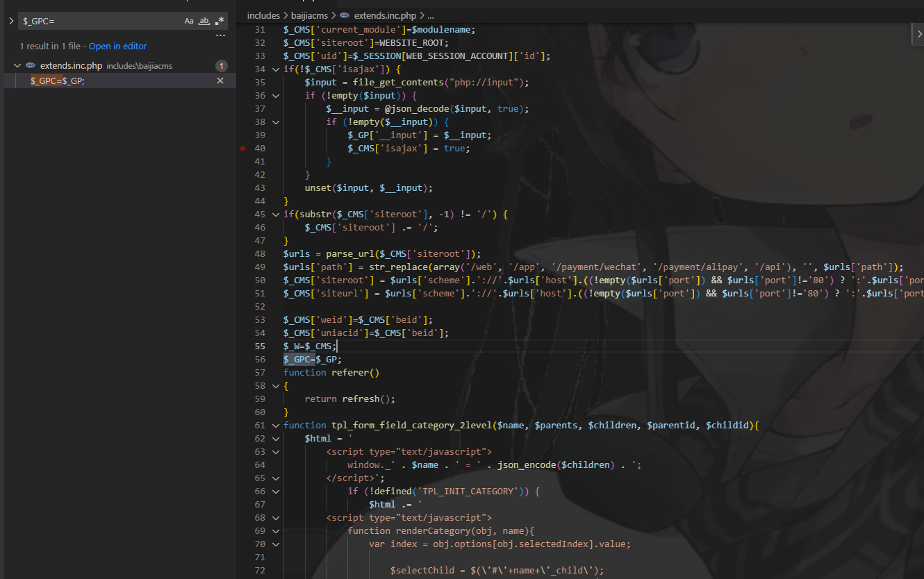924x579 pixels.
Task: Fold the substr if block, line 45
Action: (x=276, y=215)
